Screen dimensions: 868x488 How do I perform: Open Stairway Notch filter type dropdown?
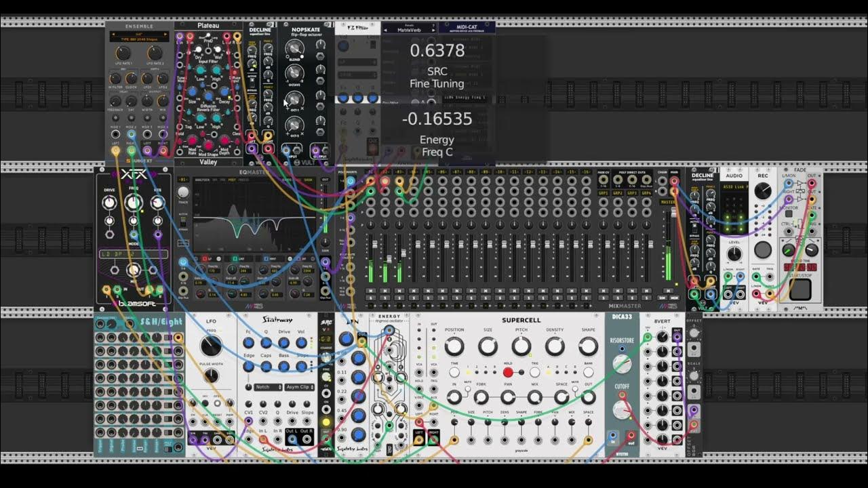coord(268,387)
